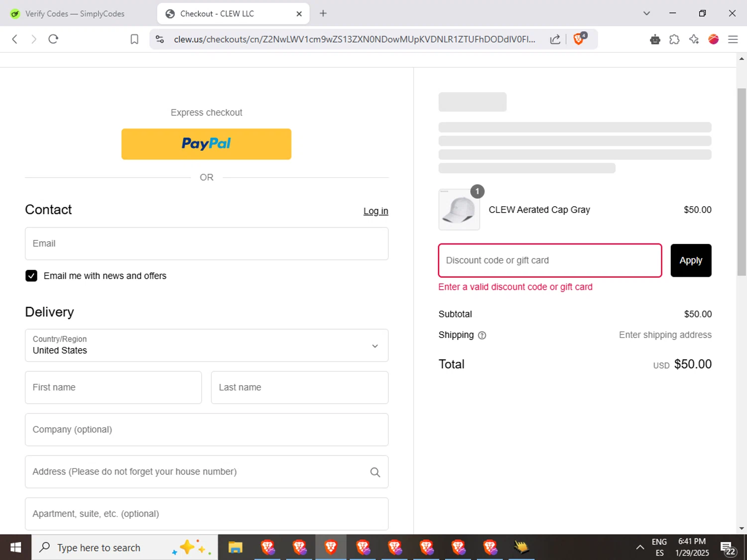747x560 pixels.
Task: Click the Total label
Action: (x=451, y=364)
